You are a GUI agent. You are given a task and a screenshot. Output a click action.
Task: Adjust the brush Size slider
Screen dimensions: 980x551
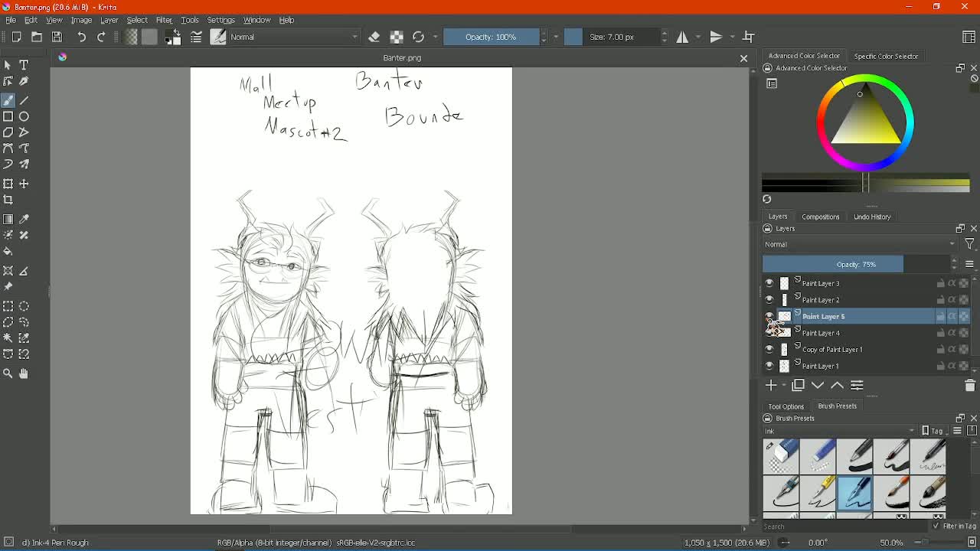pyautogui.click(x=612, y=37)
